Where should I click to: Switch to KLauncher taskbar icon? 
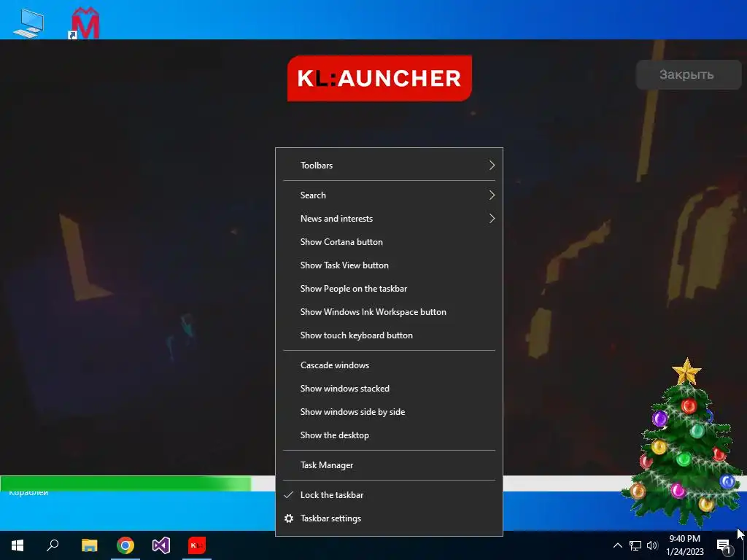point(197,545)
